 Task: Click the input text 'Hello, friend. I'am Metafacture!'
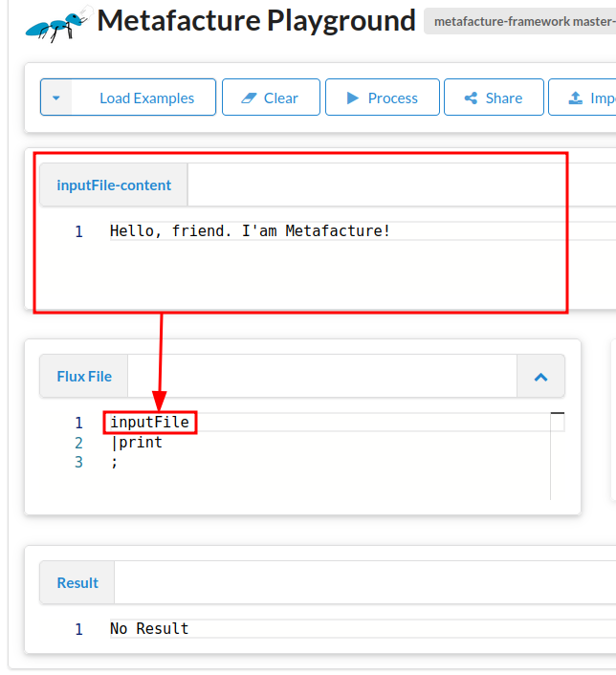(x=250, y=230)
